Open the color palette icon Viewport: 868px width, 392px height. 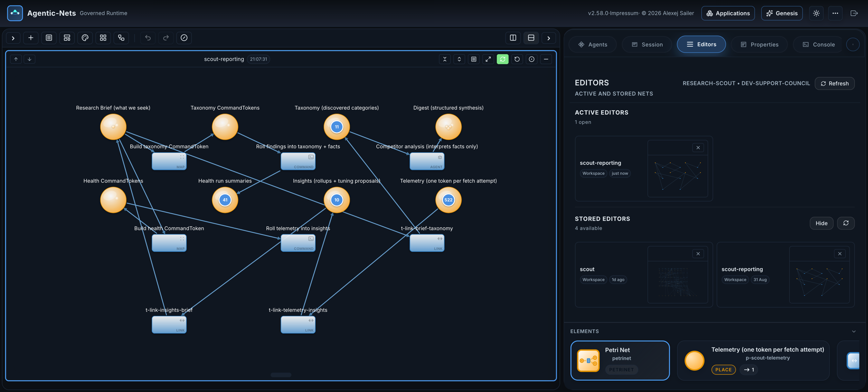[x=85, y=38]
